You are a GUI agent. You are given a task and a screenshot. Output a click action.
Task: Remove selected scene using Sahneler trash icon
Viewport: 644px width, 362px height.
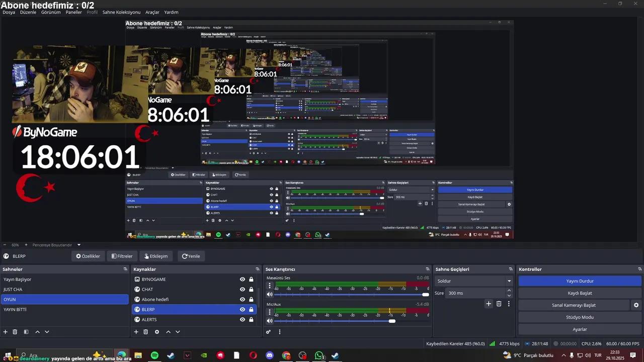pyautogui.click(x=15, y=332)
